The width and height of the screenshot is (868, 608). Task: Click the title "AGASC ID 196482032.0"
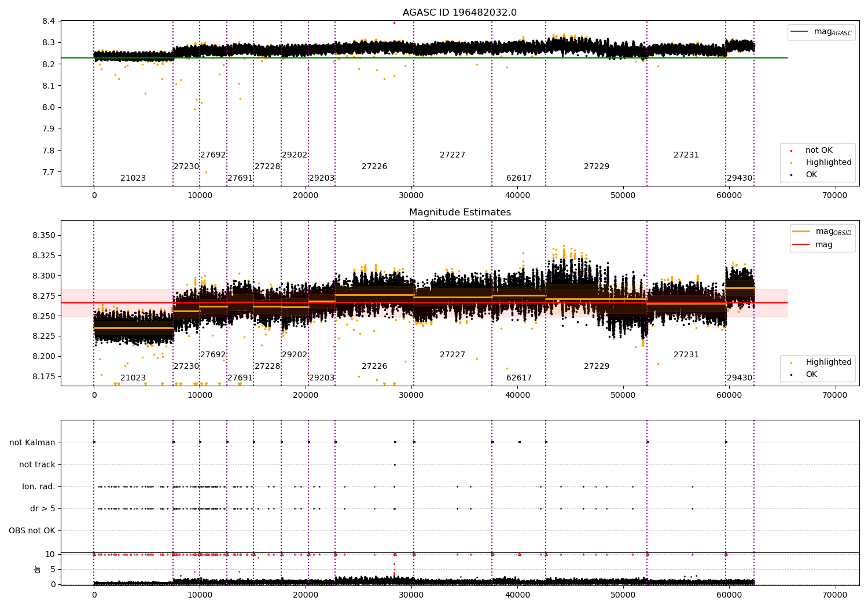pyautogui.click(x=459, y=13)
